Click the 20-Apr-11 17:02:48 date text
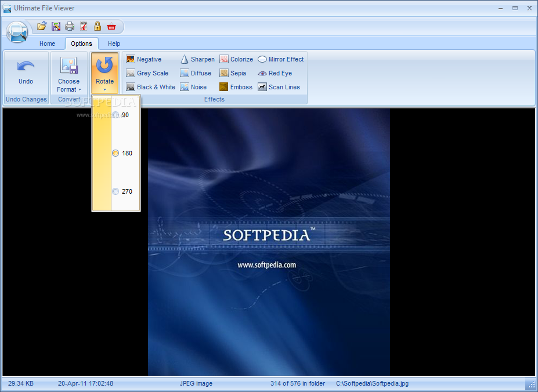538x392 pixels. click(x=85, y=383)
